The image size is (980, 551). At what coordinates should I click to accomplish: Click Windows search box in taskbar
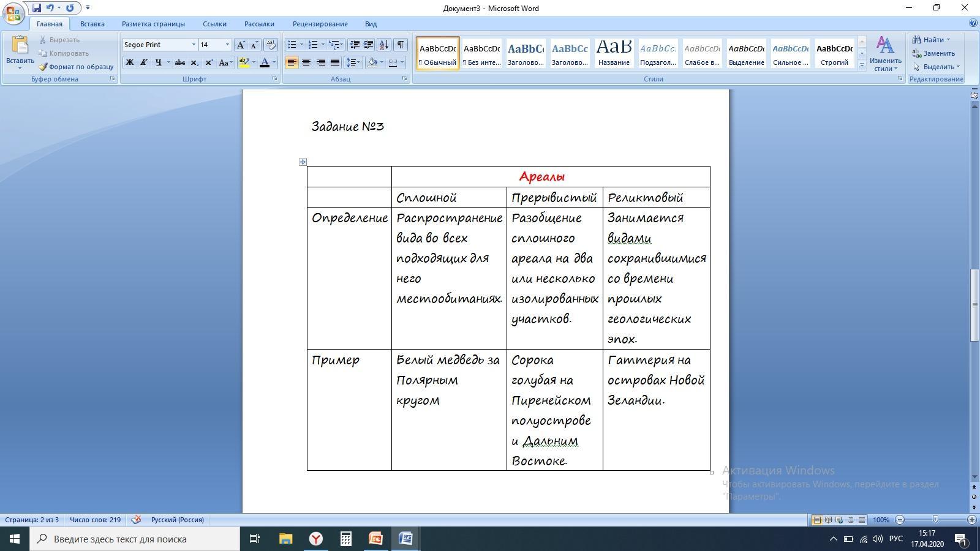point(135,539)
